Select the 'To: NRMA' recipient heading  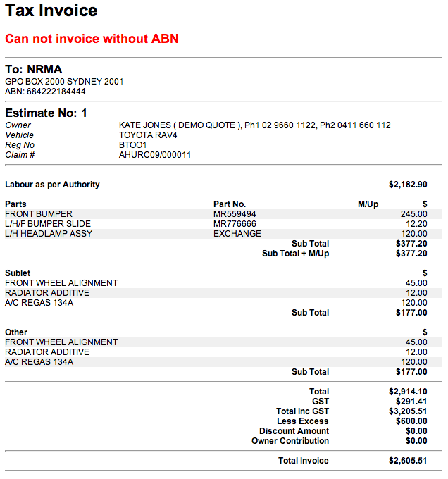click(x=34, y=70)
